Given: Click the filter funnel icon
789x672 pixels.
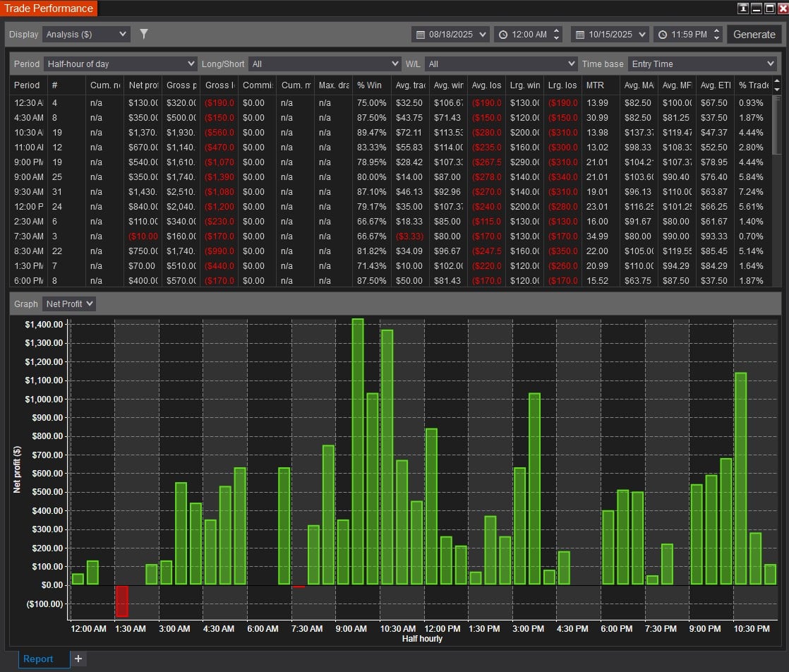Looking at the screenshot, I should point(144,34).
